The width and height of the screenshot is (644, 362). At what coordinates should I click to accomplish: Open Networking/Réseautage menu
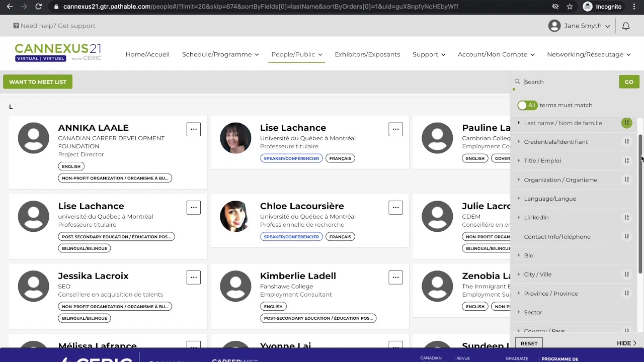pos(589,54)
